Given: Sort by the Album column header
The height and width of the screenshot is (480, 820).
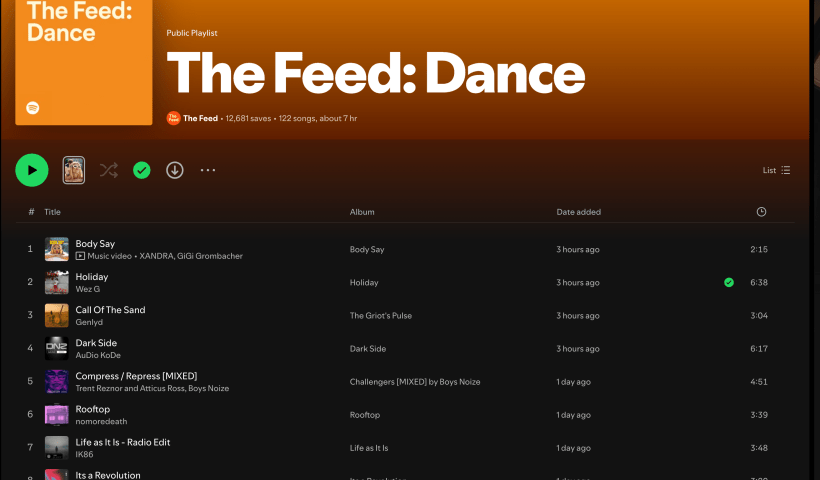Looking at the screenshot, I should pos(362,212).
